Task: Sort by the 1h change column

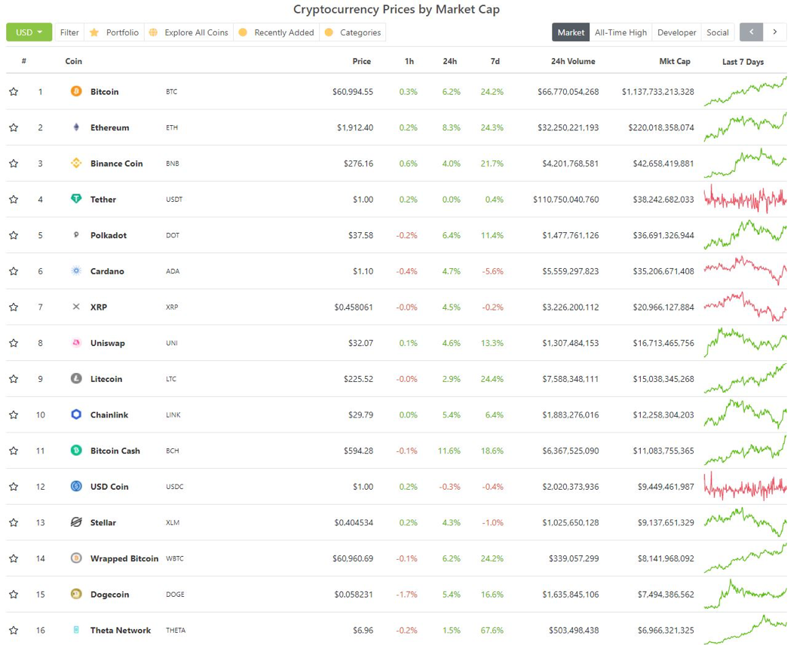Action: coord(409,61)
